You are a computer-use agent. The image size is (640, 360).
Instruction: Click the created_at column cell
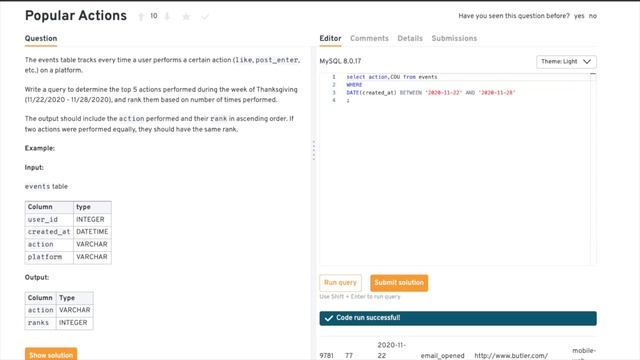point(49,232)
